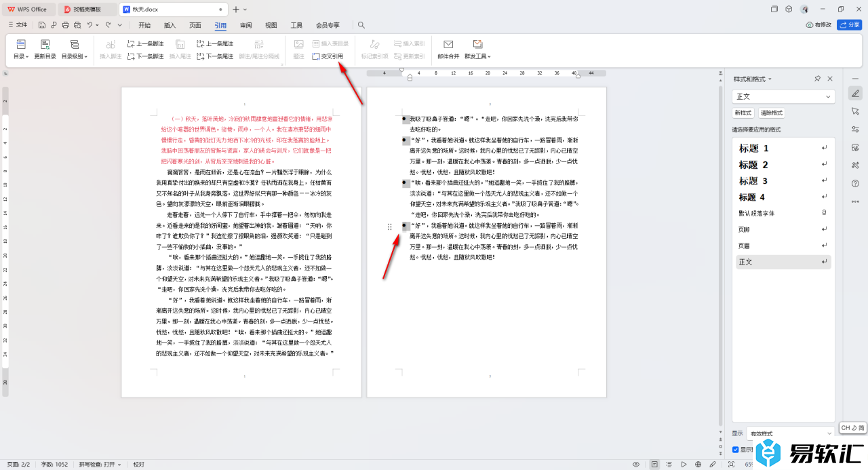Switch to the 工具 ribbon tab
The width and height of the screenshot is (868, 470).
point(296,25)
